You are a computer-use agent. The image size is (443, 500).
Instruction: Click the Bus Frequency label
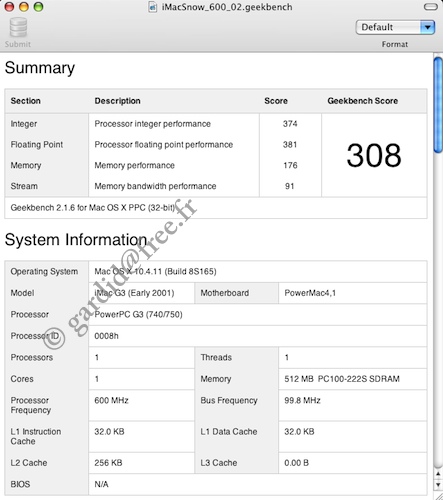(x=229, y=400)
